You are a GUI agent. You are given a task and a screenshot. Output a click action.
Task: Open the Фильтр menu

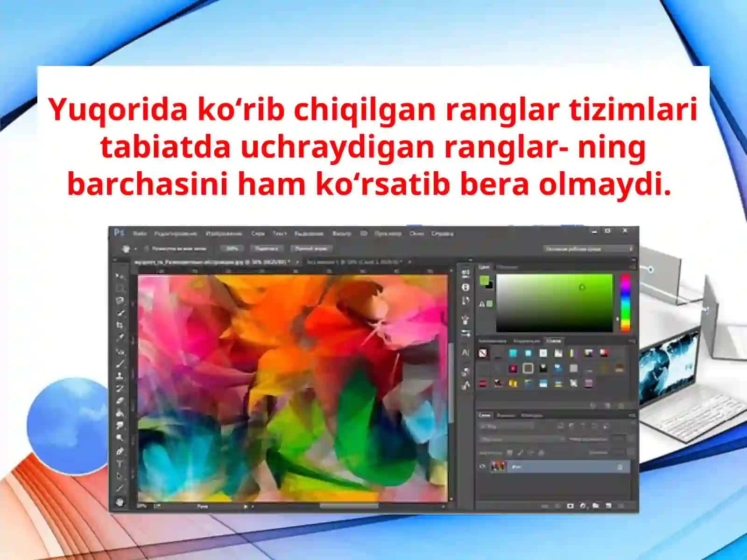point(341,233)
